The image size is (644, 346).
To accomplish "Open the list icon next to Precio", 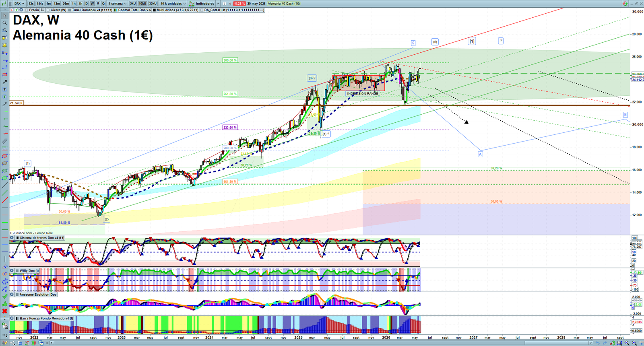I will pyautogui.click(x=43, y=10).
